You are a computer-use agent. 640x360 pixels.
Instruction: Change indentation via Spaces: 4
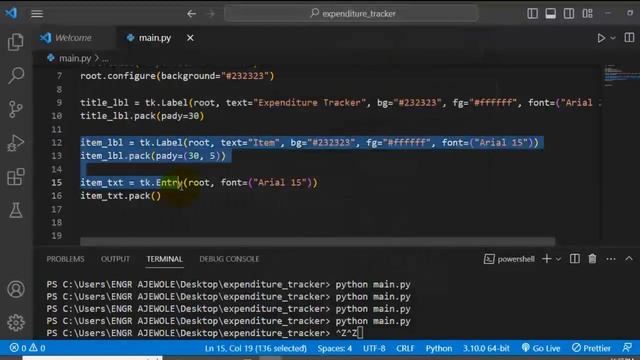(335, 348)
